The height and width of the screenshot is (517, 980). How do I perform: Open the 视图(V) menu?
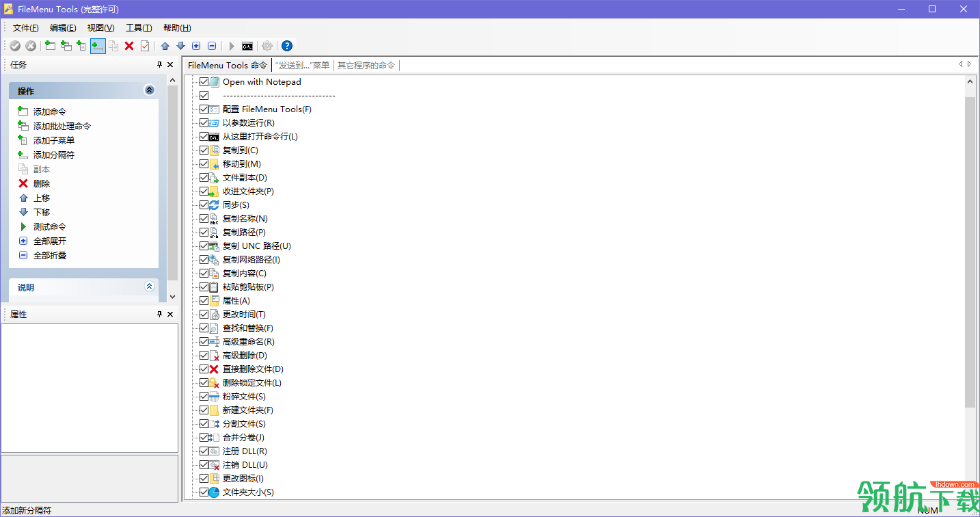click(101, 28)
